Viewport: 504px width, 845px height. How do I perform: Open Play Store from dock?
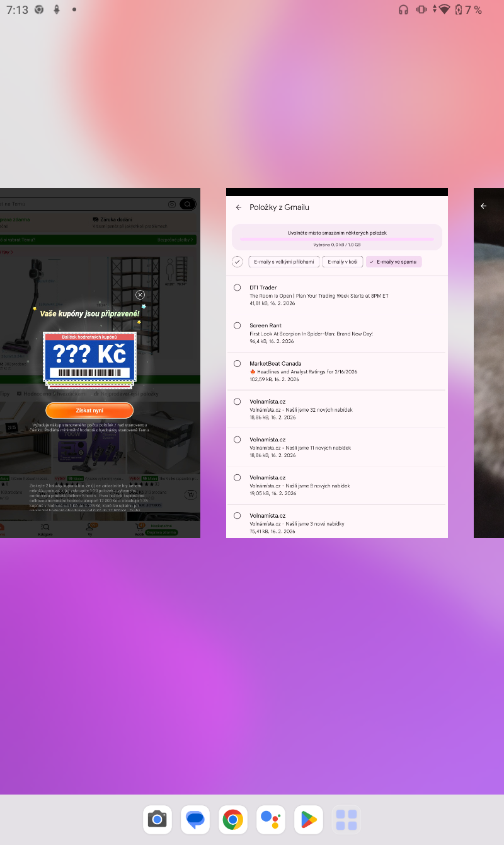point(308,820)
